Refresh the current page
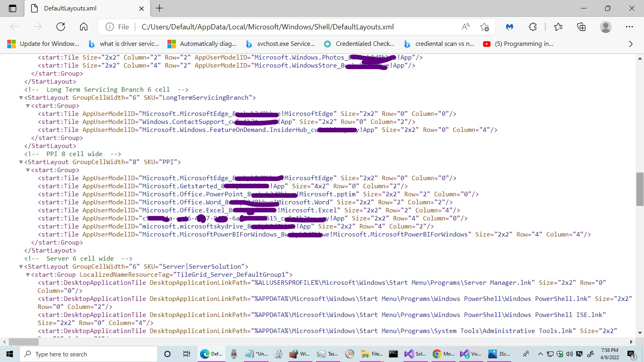The height and width of the screenshot is (362, 644). coord(61,27)
